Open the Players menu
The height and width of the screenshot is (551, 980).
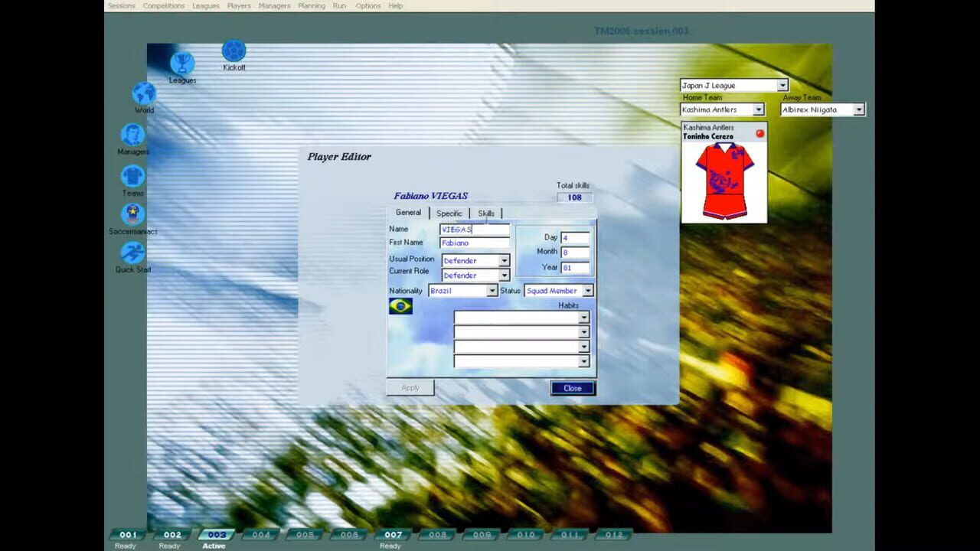pos(239,5)
